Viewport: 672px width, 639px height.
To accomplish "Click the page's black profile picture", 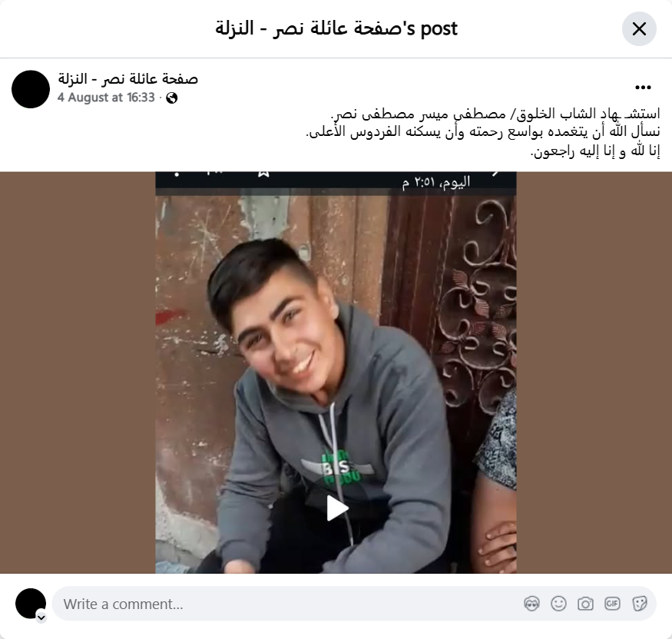I will click(31, 89).
